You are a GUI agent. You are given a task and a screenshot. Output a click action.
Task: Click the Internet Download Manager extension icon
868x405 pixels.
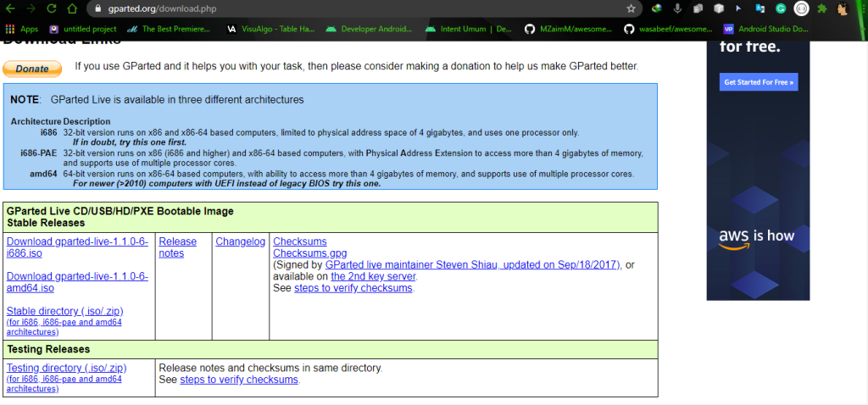(657, 8)
